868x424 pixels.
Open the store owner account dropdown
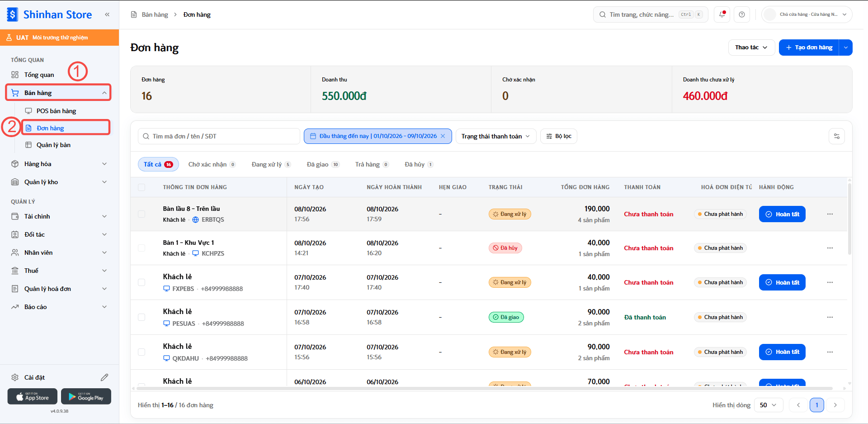[x=807, y=14]
